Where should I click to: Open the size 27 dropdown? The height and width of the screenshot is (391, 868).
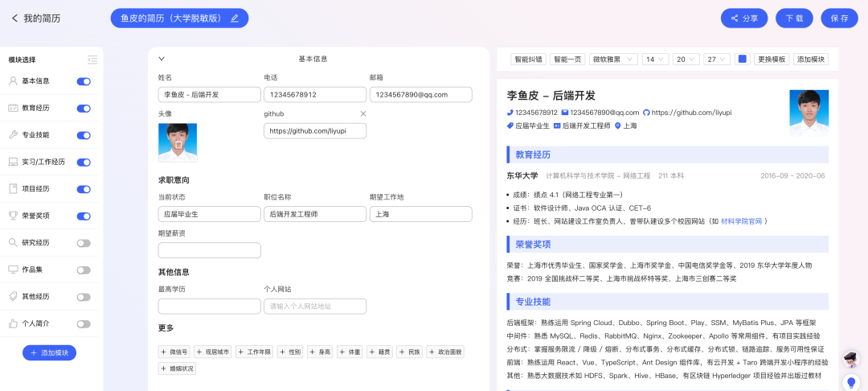[718, 60]
